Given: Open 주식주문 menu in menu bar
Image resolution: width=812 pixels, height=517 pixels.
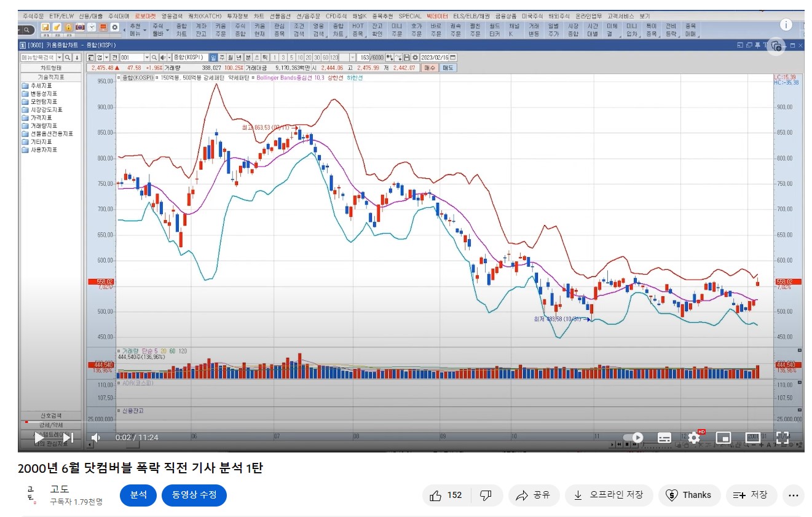Looking at the screenshot, I should pyautogui.click(x=33, y=16).
